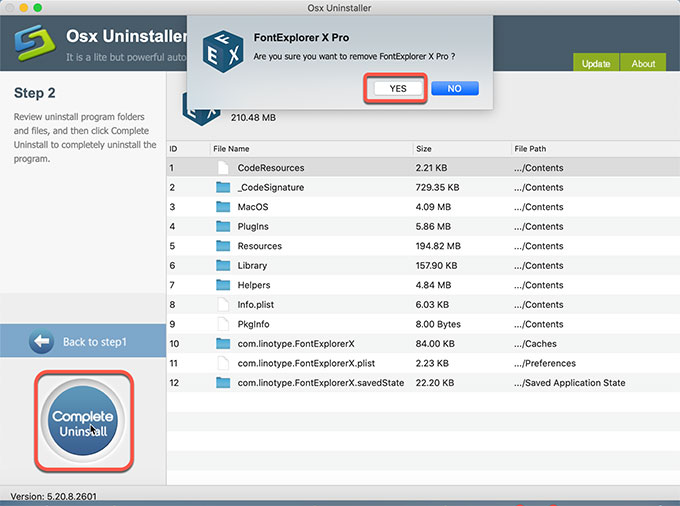Click the 84.00 KB size value
This screenshot has height=506, width=680.
(x=435, y=343)
